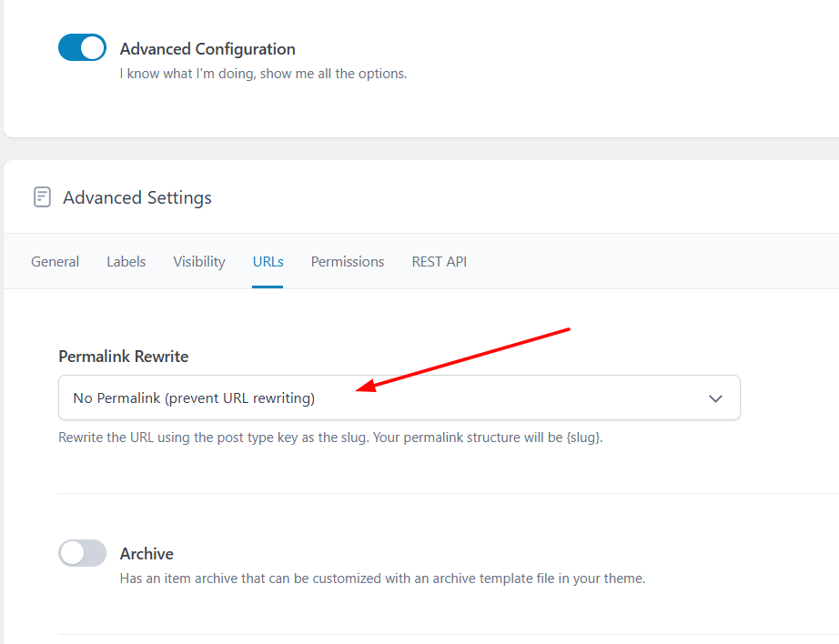Go to the Visibility tab
Screen dimensions: 839x644
click(x=198, y=262)
